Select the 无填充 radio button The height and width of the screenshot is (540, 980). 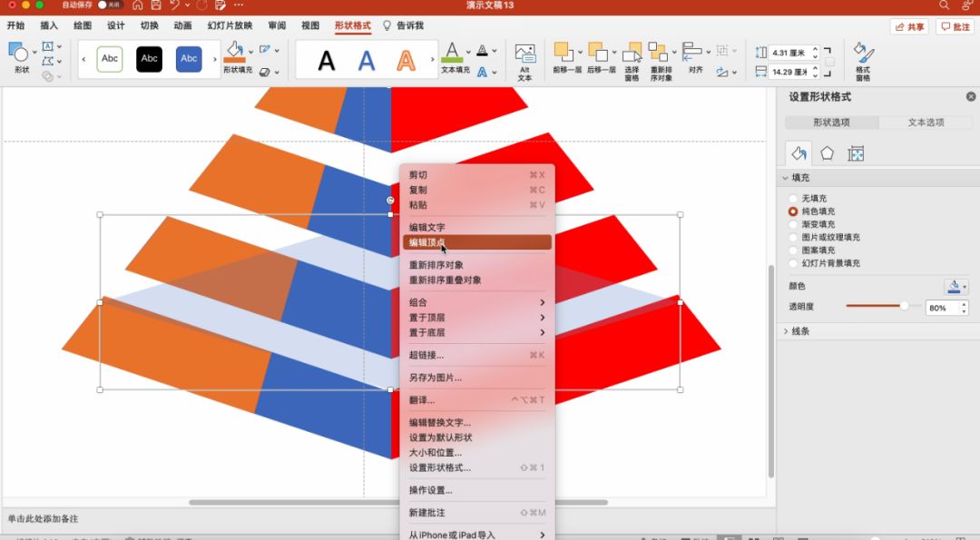click(x=793, y=198)
